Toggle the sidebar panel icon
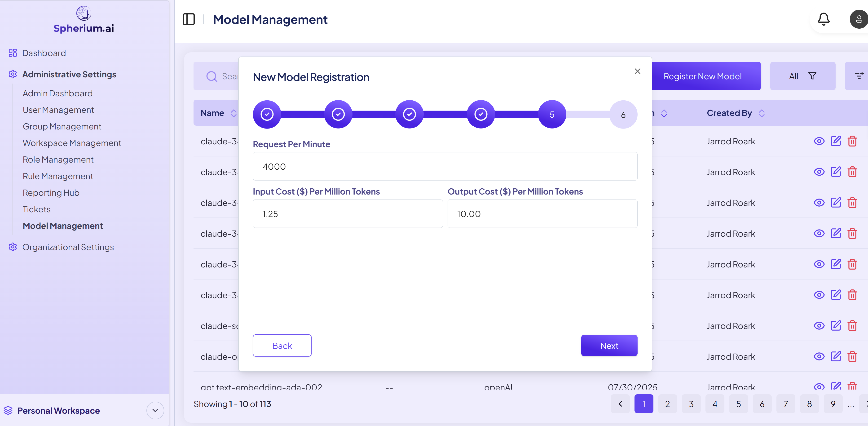Viewport: 868px width, 426px height. [x=189, y=19]
